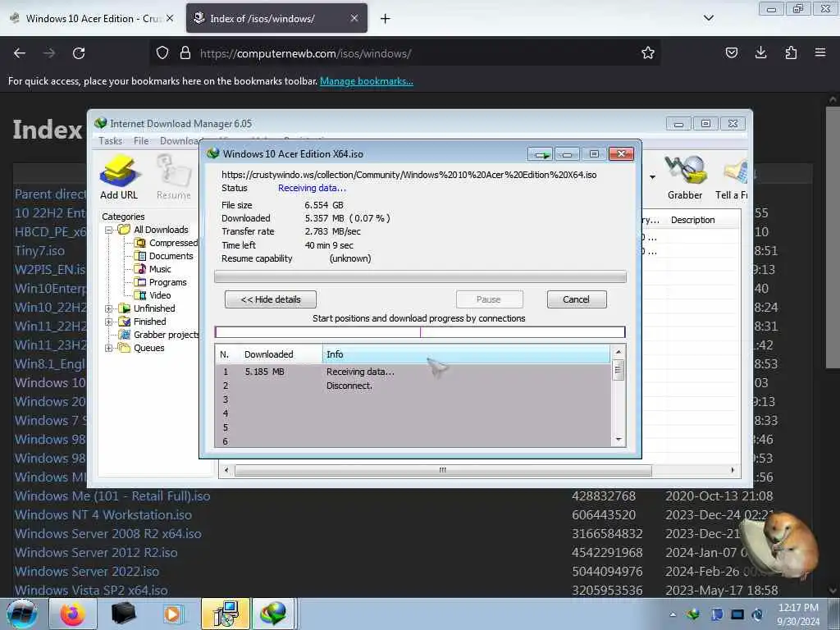Click the taskbar clock showing 12:17 PM

click(798, 614)
